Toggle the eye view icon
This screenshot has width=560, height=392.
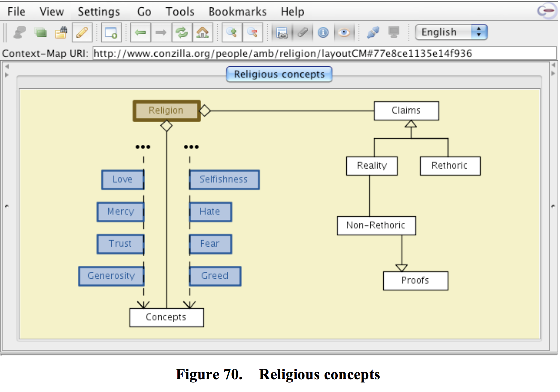tap(344, 32)
